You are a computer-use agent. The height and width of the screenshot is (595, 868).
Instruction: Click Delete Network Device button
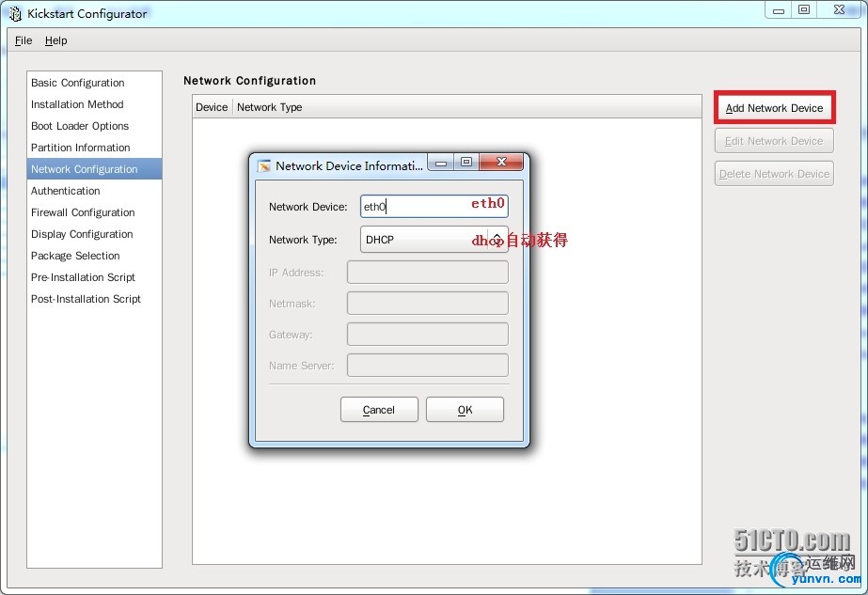pyautogui.click(x=774, y=174)
